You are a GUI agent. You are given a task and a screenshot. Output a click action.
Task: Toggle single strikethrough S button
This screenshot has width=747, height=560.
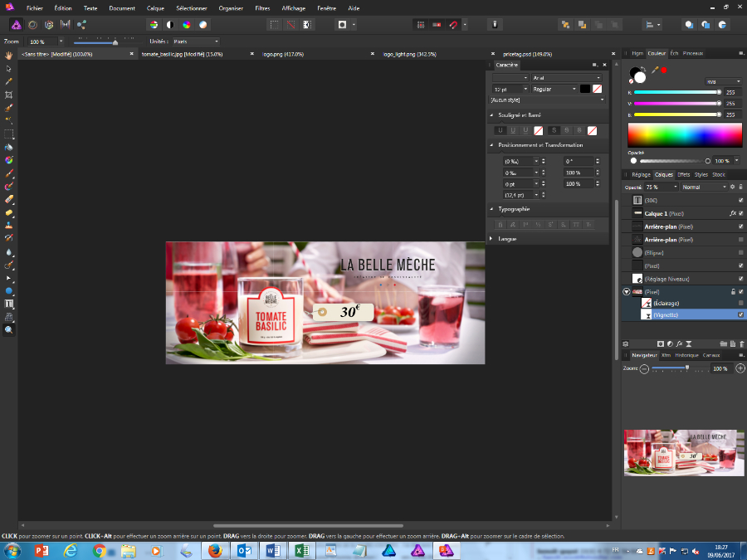click(554, 130)
